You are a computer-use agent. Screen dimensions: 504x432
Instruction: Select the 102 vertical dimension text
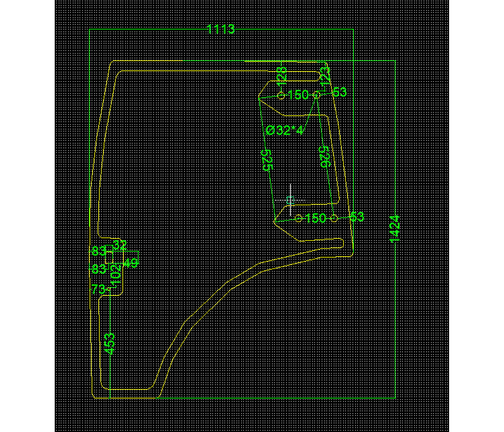click(116, 275)
